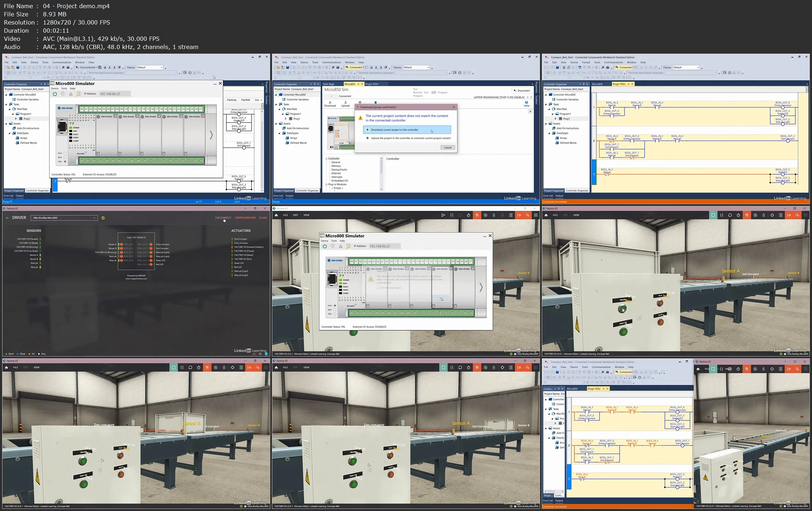Click the fault warning triangle in the Micro800 Simulator over Workbench
The image size is (812, 511).
[71, 94]
